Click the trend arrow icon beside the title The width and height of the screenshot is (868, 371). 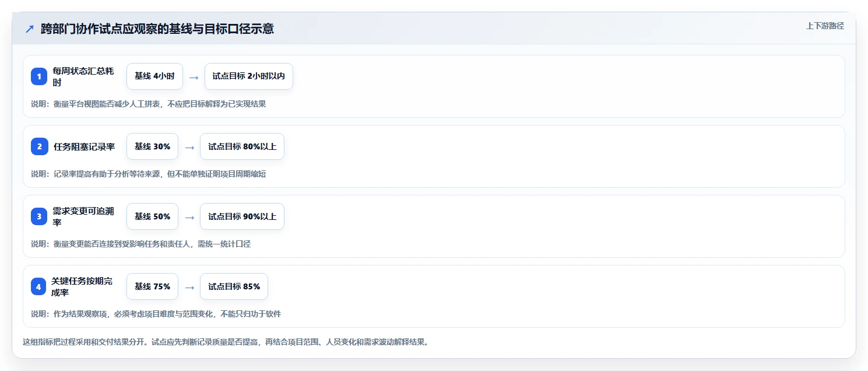[30, 29]
